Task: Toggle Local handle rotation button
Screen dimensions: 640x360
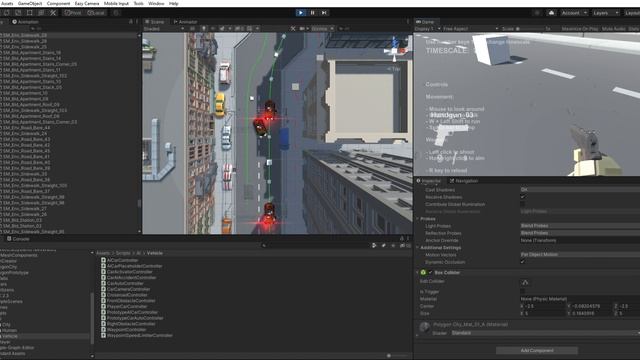Action: (x=97, y=13)
